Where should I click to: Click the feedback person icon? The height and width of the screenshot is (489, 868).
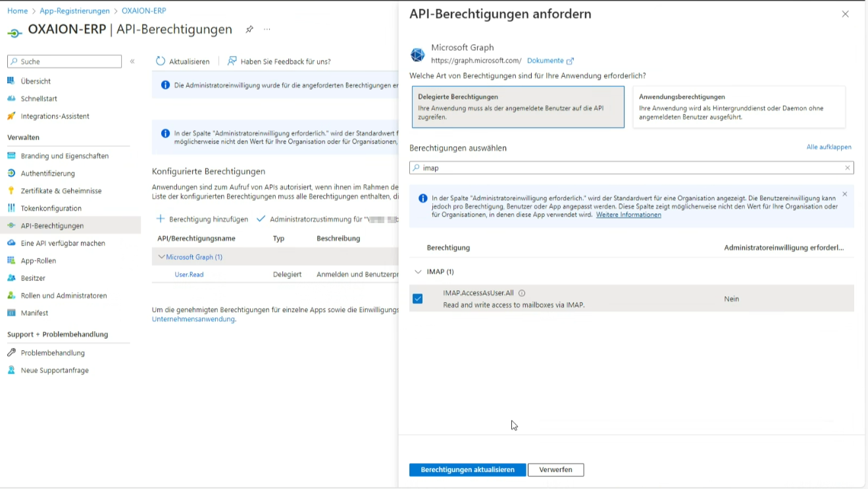232,61
